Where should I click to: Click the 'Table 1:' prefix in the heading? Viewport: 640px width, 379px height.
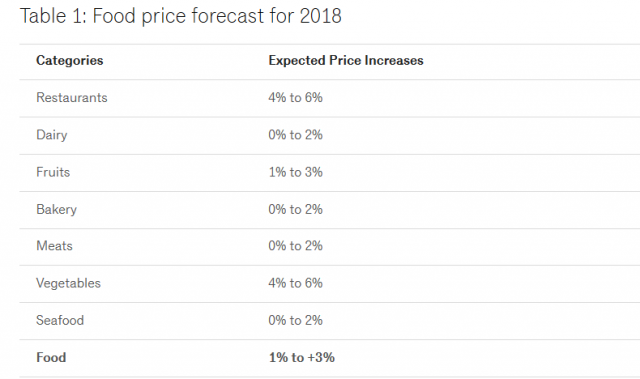point(53,17)
